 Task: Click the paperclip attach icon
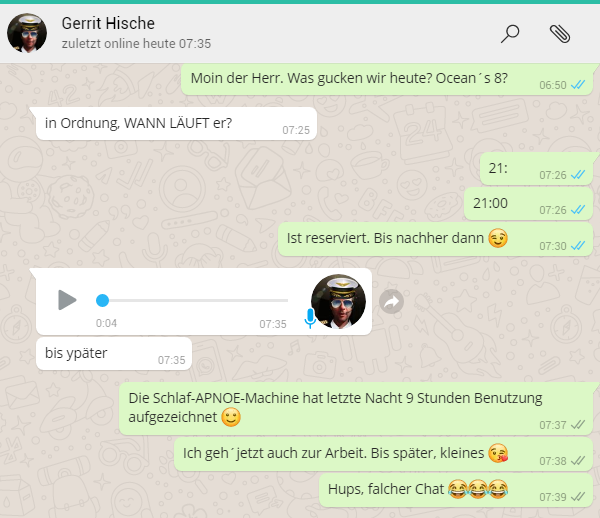coord(560,33)
